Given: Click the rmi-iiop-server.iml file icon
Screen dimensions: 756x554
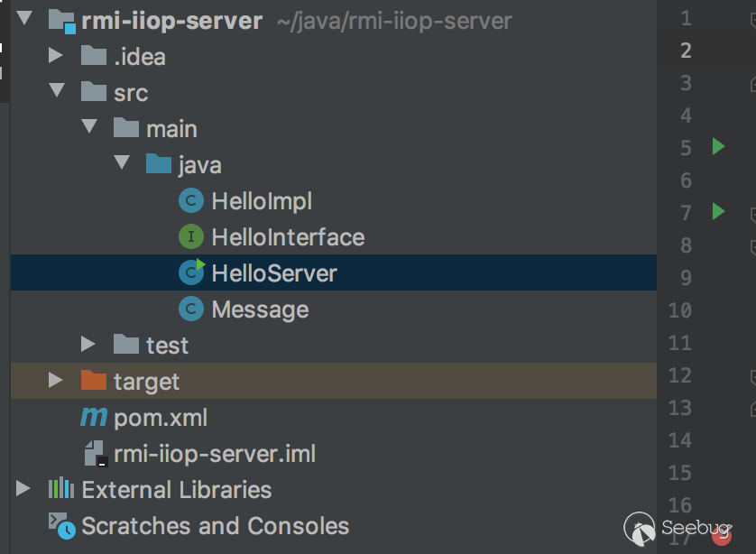Looking at the screenshot, I should [x=94, y=453].
